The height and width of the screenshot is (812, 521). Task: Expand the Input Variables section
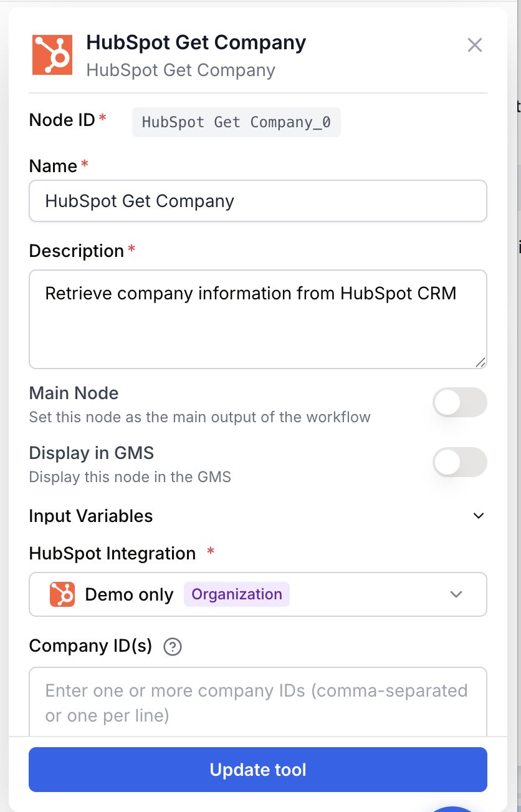[x=479, y=516]
